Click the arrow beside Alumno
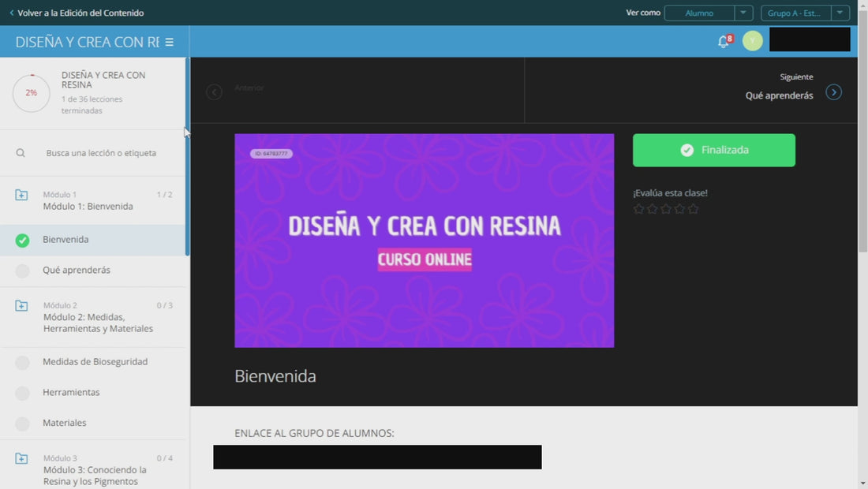The image size is (868, 489). [743, 13]
